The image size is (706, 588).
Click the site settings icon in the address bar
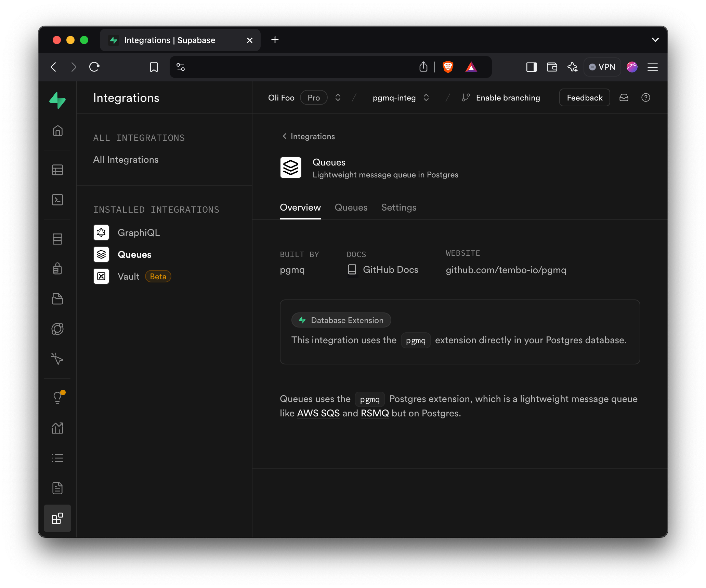pyautogui.click(x=181, y=67)
